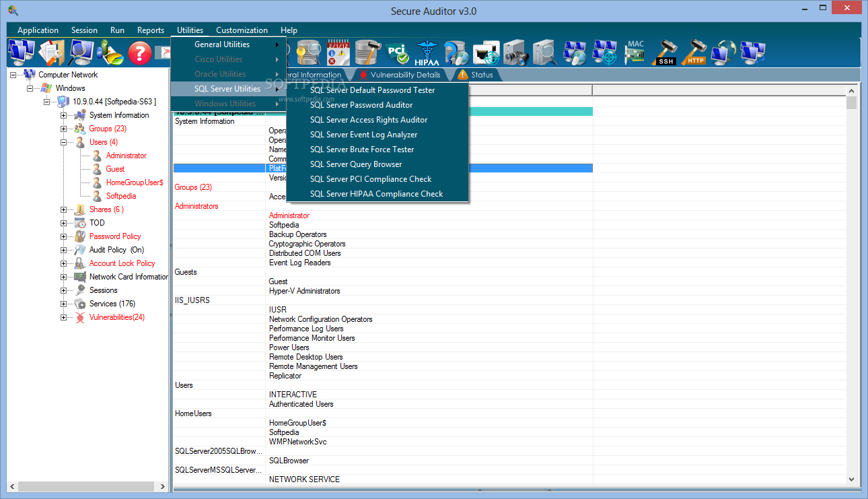The image size is (868, 499).
Task: Click 'Remote Desktop Users' list entry
Action: tap(305, 357)
